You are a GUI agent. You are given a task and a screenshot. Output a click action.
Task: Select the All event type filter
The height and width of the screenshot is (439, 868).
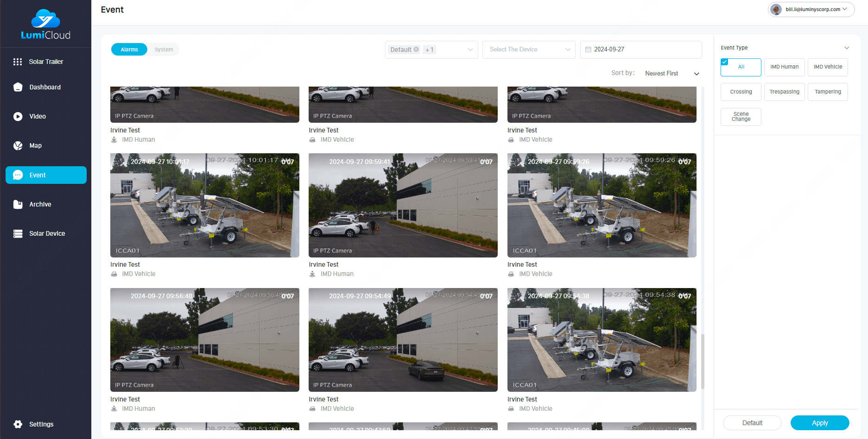click(x=741, y=67)
